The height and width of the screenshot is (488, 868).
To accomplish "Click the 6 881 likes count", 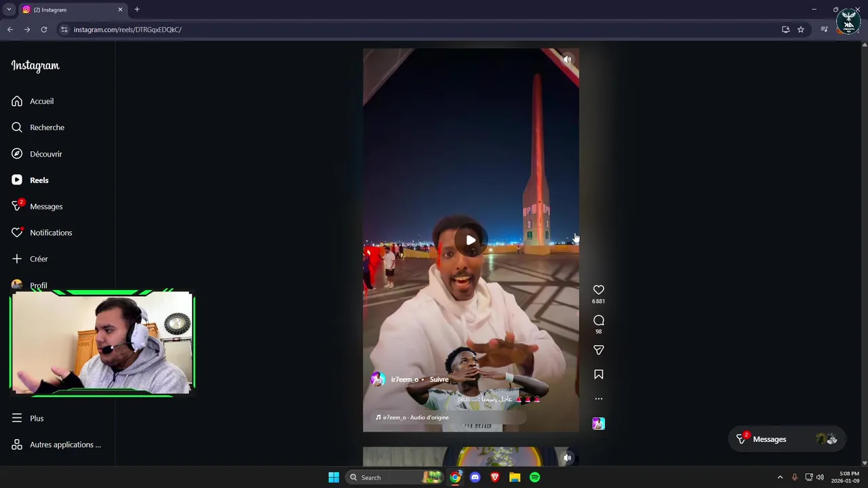I will tap(599, 301).
